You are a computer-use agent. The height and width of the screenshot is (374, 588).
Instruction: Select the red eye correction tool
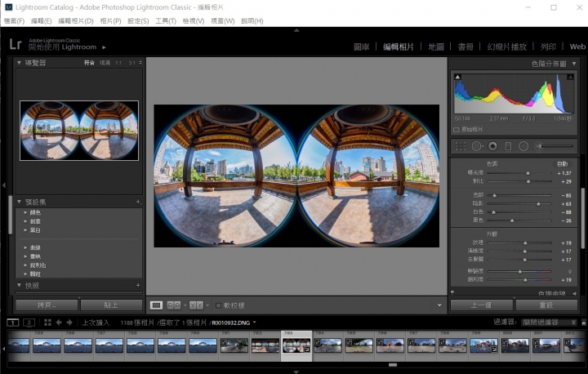click(492, 146)
